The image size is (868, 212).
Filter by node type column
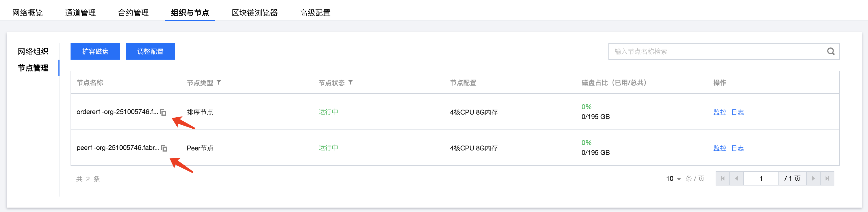[x=219, y=82]
